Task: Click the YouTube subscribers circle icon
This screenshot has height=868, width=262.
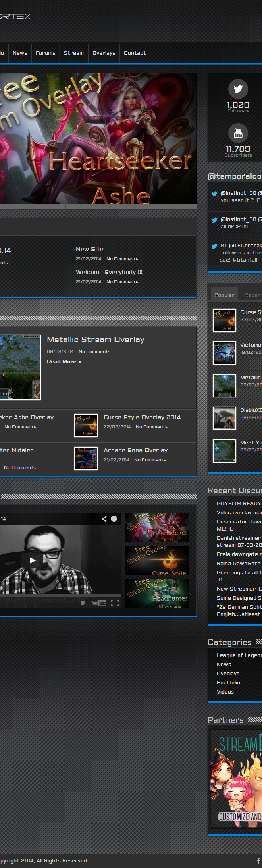Action: point(238,133)
